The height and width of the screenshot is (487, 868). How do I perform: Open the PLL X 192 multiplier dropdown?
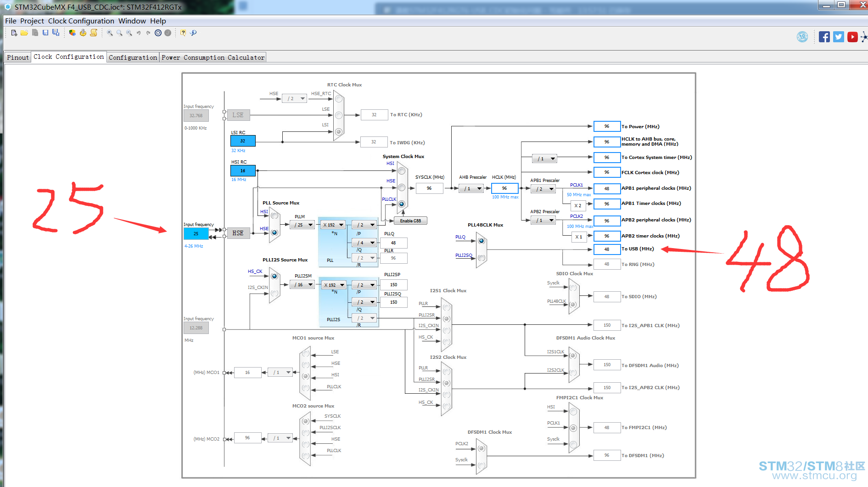(333, 225)
